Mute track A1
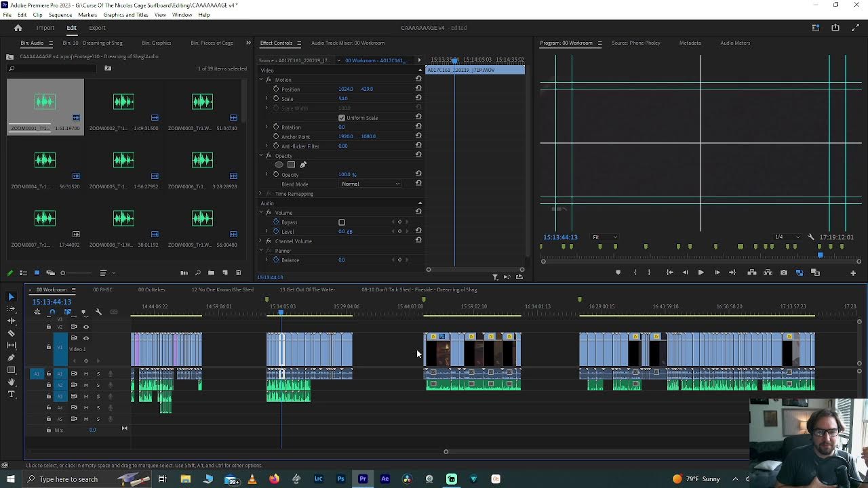868x488 pixels. point(86,373)
